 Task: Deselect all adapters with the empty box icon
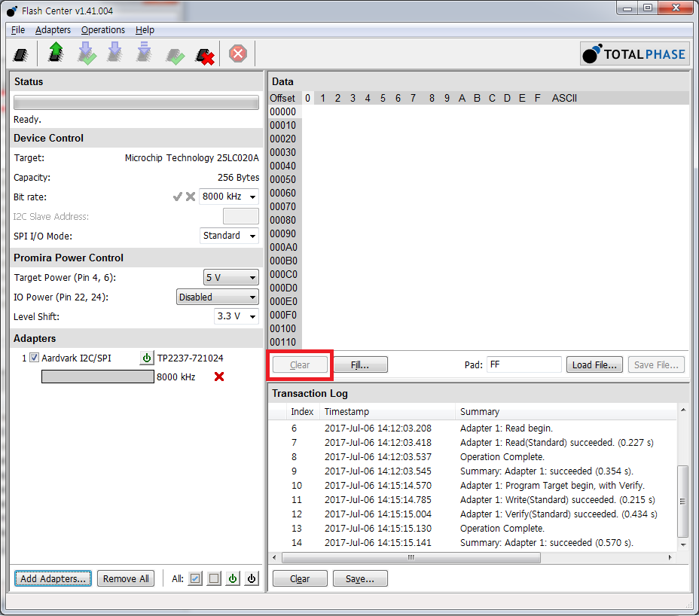coord(214,578)
